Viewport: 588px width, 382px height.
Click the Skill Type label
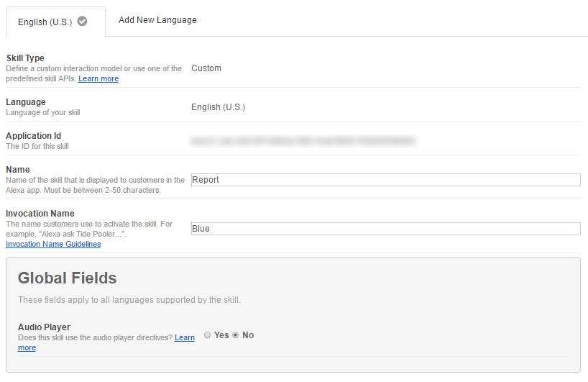pyautogui.click(x=25, y=58)
